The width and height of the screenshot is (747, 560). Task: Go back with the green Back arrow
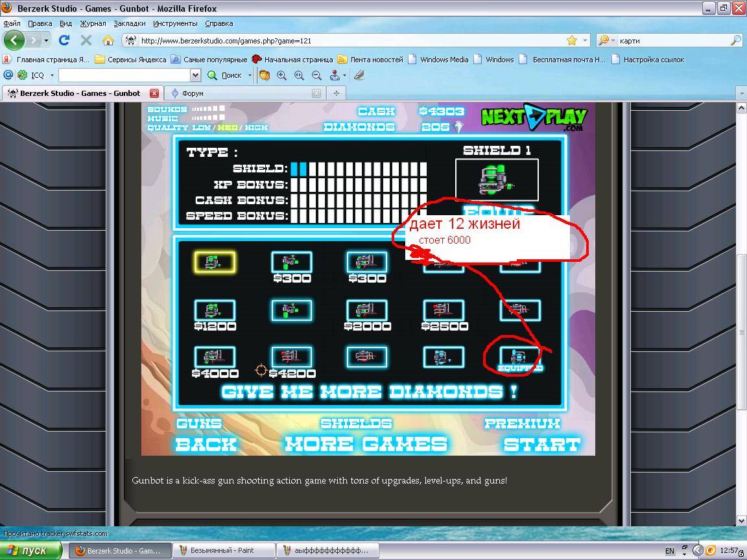(x=14, y=40)
